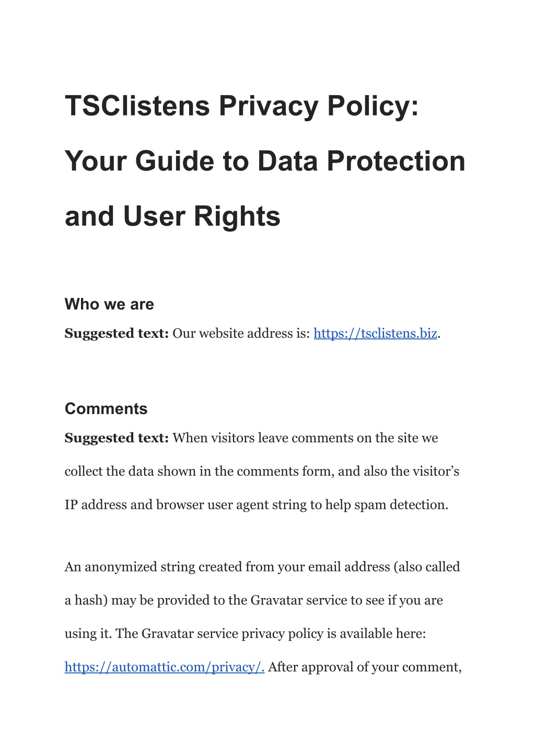Click 'After approval of your comment,' text
Screen dimensions: 535x756
point(365,667)
